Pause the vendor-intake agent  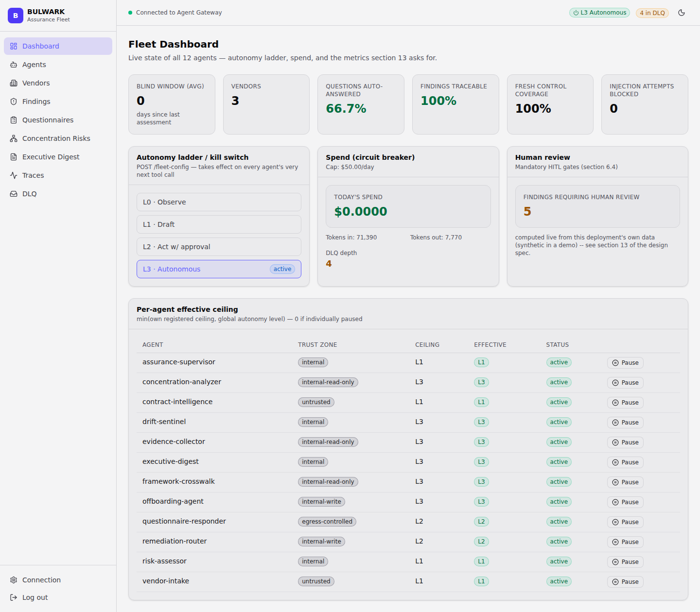625,582
